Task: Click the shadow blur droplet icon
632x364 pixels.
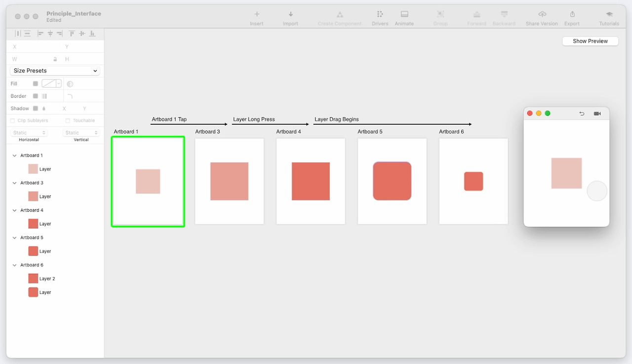Action: (x=44, y=109)
